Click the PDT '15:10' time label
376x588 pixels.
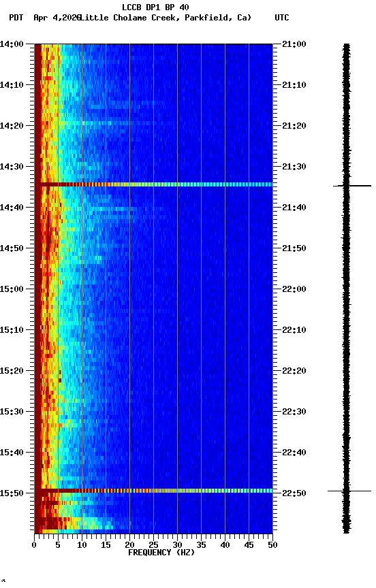[x=12, y=330]
